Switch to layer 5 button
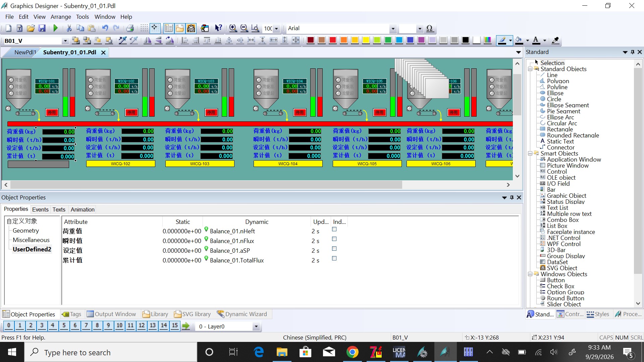 pyautogui.click(x=64, y=326)
